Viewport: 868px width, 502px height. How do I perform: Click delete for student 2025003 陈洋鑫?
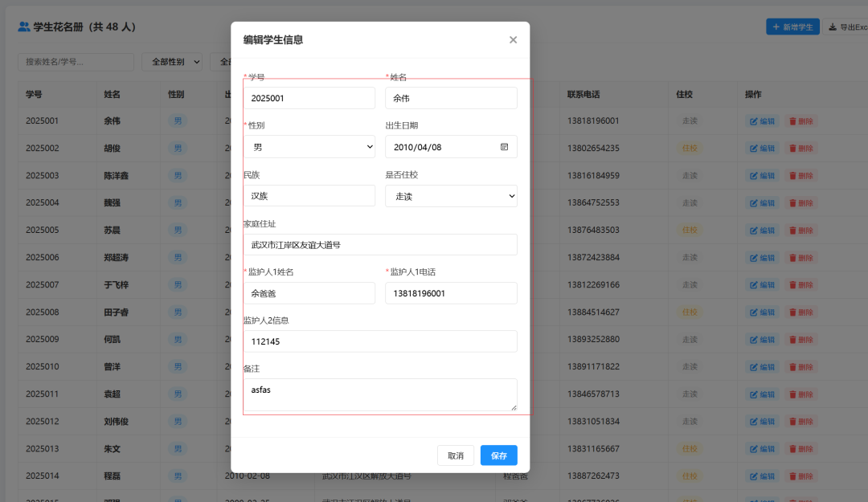click(x=801, y=176)
